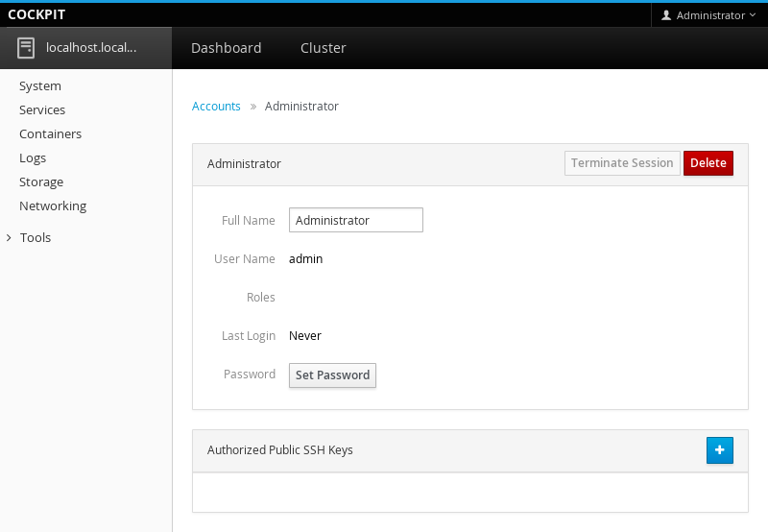Switch to the Cluster tab
Screen dimensions: 768x532
(x=323, y=48)
